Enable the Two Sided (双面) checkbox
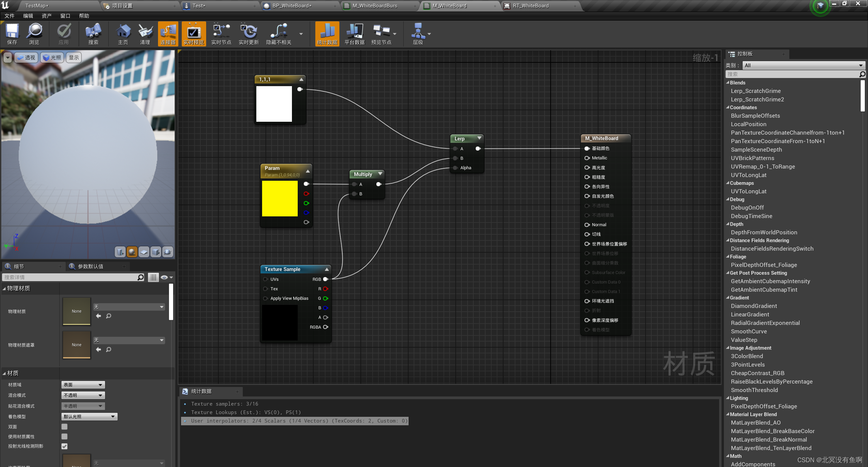Image resolution: width=868 pixels, height=467 pixels. 64,427
